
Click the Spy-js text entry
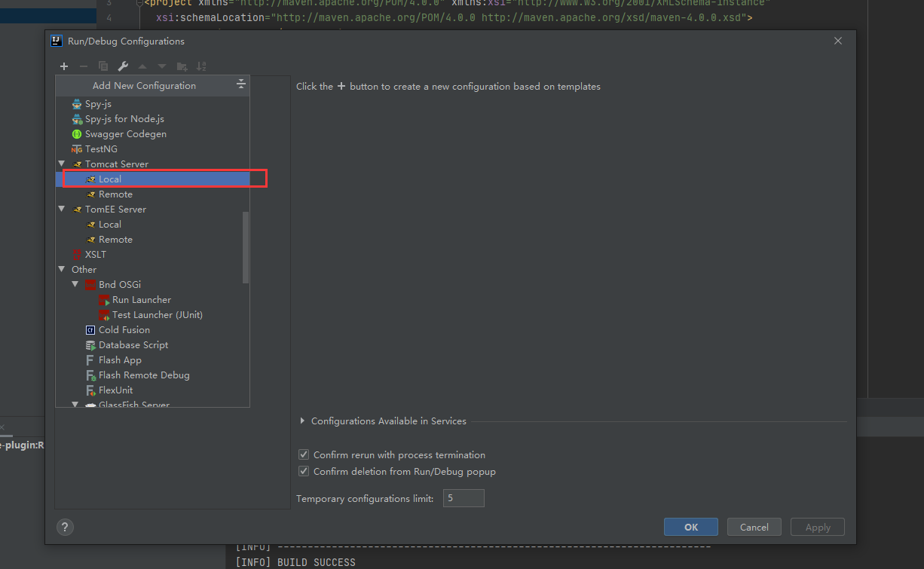click(x=98, y=104)
